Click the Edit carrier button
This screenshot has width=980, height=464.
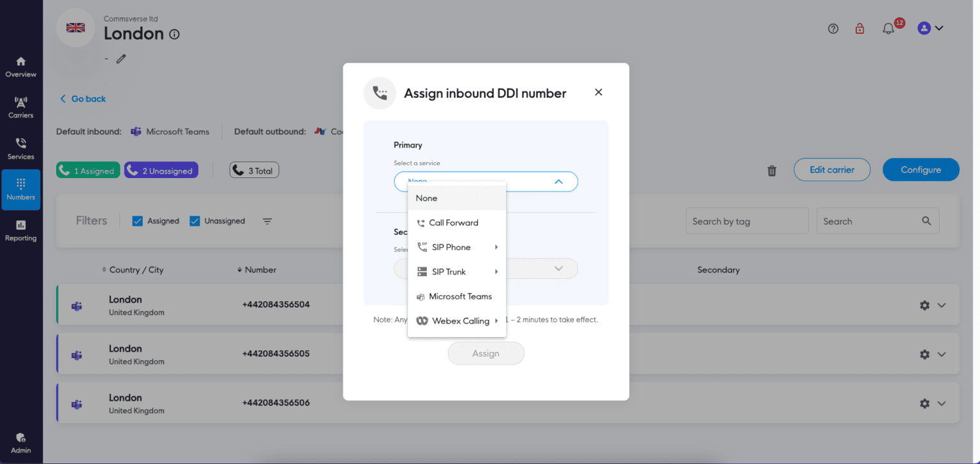(832, 170)
